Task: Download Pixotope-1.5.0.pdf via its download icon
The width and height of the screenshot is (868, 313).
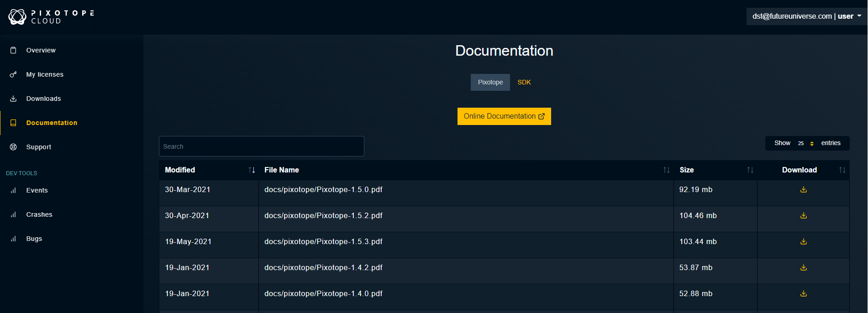Action: pos(804,189)
